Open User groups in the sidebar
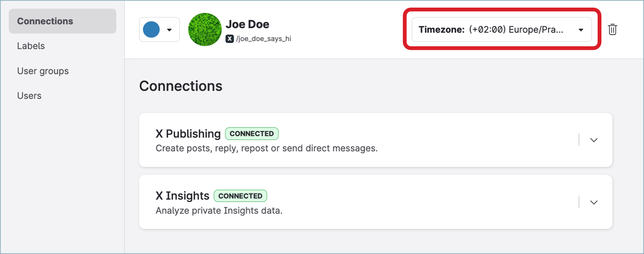This screenshot has width=644, height=254. [x=43, y=71]
